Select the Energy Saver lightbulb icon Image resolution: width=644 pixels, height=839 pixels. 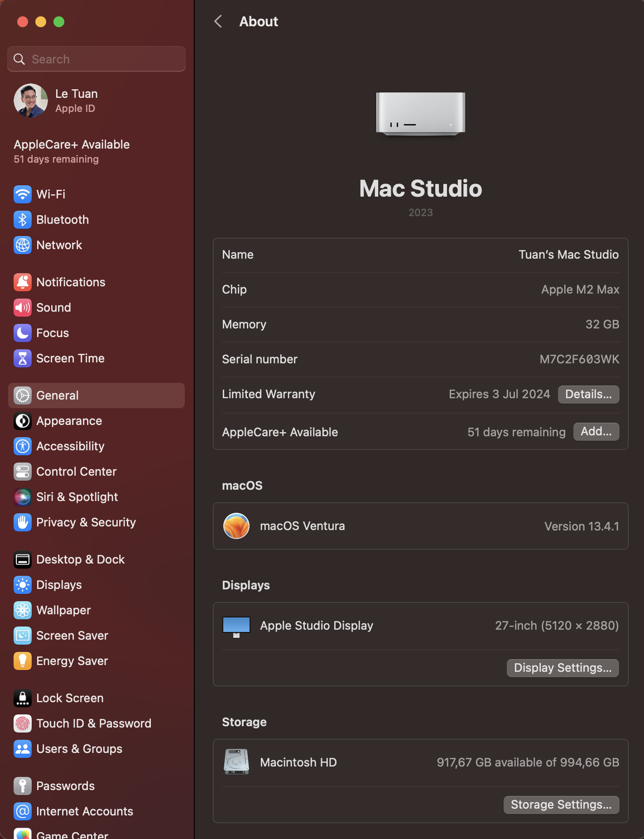point(23,661)
